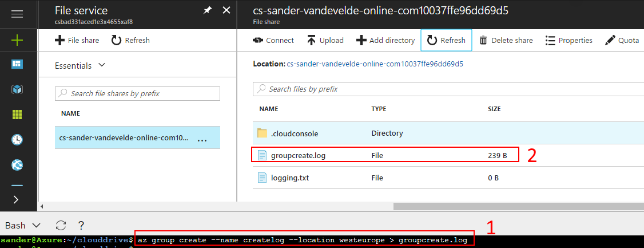Click Upload in the file share toolbar
The height and width of the screenshot is (248, 644).
click(325, 40)
